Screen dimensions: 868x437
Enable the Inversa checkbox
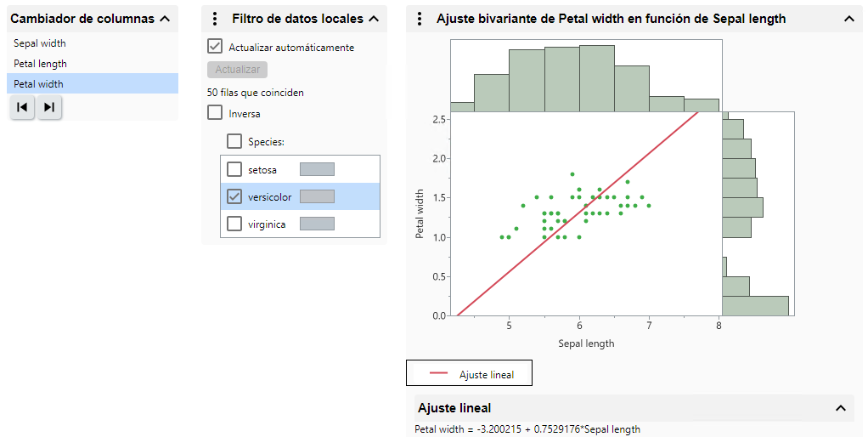[215, 112]
